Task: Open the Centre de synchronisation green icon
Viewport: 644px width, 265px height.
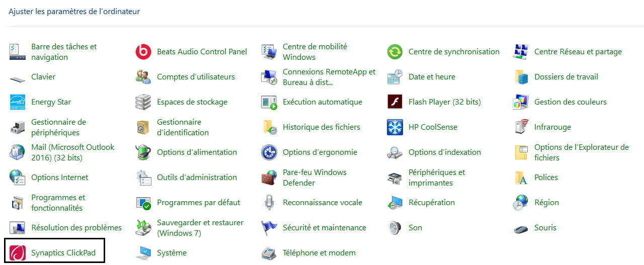Action: point(395,52)
